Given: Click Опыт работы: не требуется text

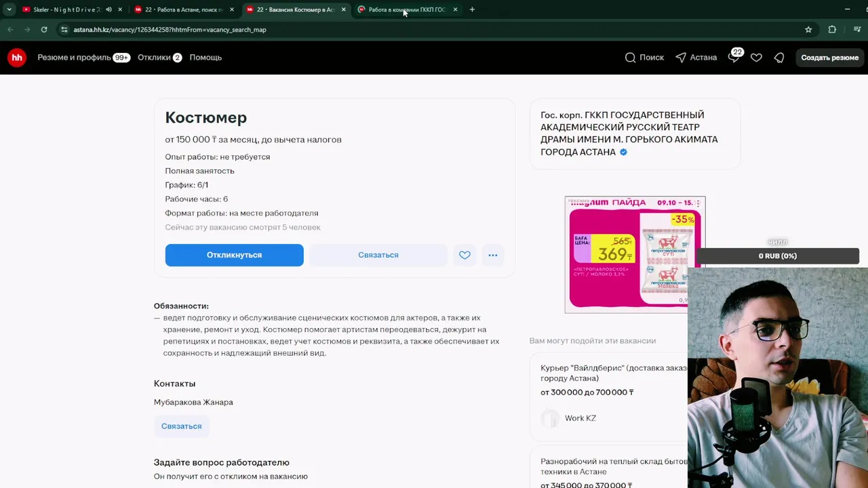Looking at the screenshot, I should click(218, 157).
